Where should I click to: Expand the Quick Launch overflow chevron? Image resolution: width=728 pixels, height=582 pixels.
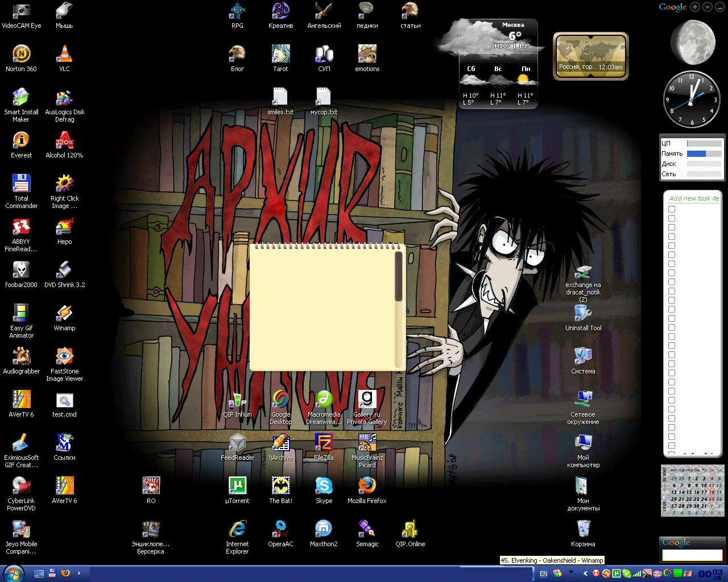click(78, 573)
